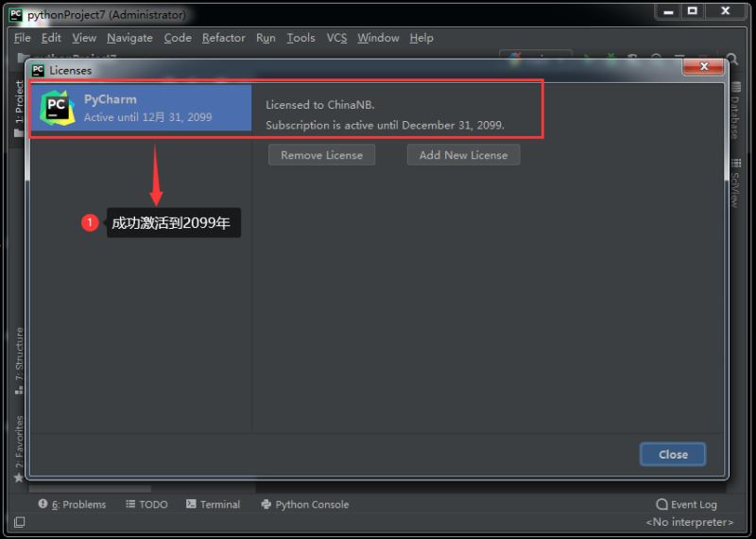Screen dimensions: 756x539
Task: Click tool window quick-access icon in status bar
Action: tap(19, 522)
